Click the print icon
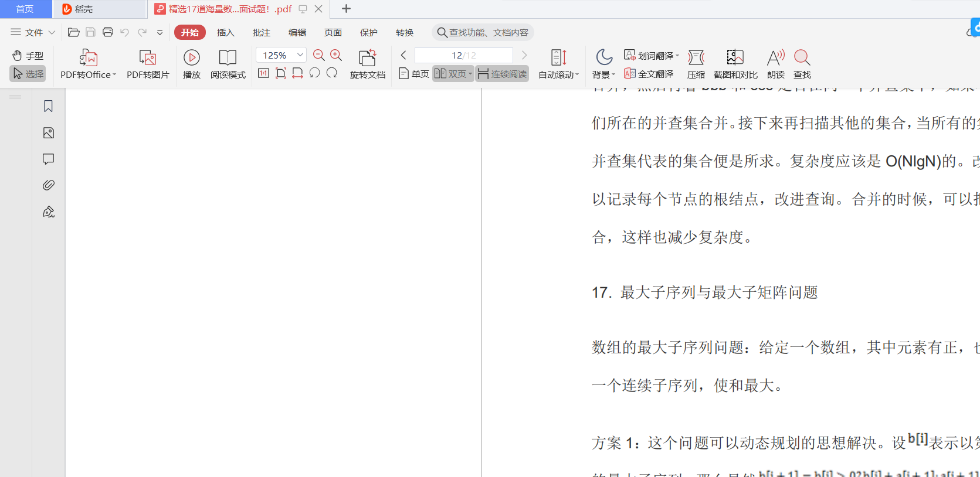Viewport: 980px width, 477px height. coord(108,32)
